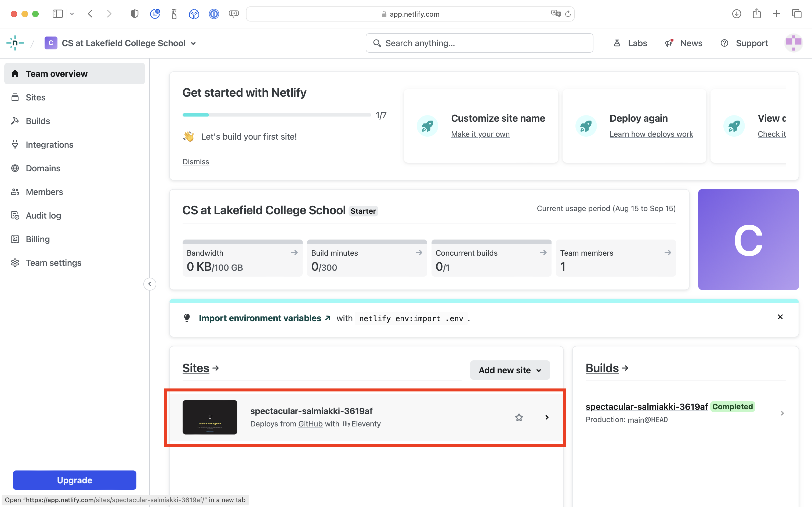
Task: Open a new Safari tab
Action: pos(777,14)
